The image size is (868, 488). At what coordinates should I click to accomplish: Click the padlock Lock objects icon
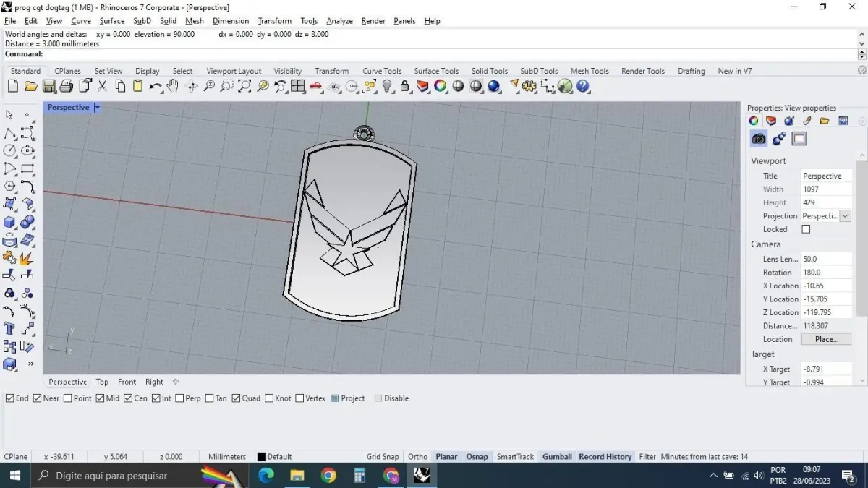tap(404, 86)
